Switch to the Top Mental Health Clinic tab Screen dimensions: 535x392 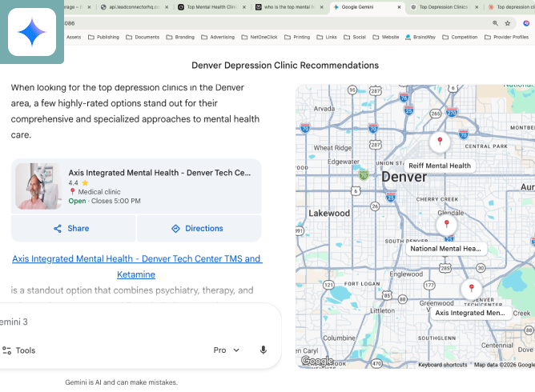pos(208,6)
